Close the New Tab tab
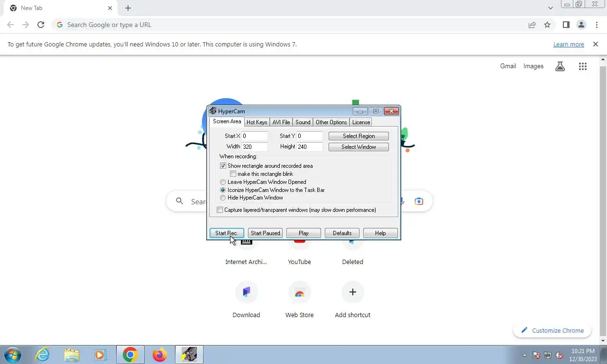The image size is (607, 364). pos(110,8)
